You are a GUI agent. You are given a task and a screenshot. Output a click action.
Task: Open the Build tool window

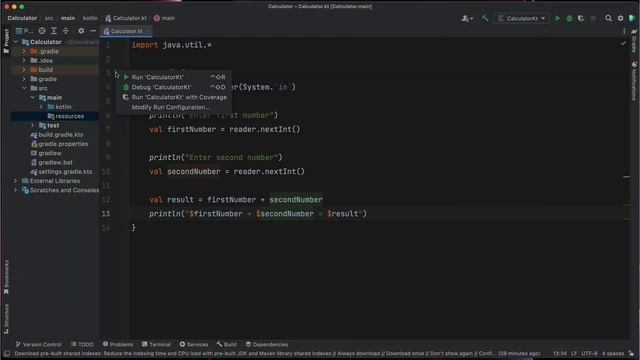coord(227,344)
